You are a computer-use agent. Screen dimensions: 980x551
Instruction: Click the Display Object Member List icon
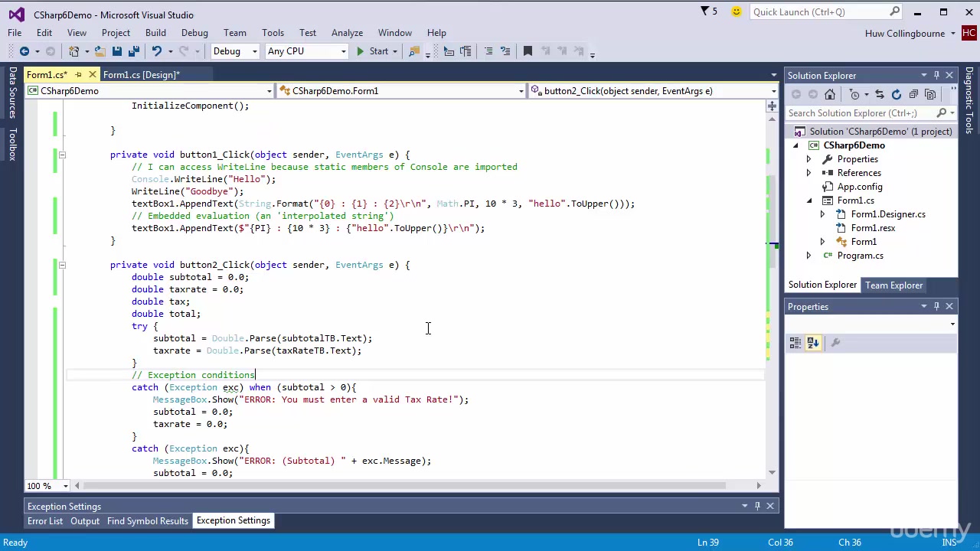coord(449,51)
